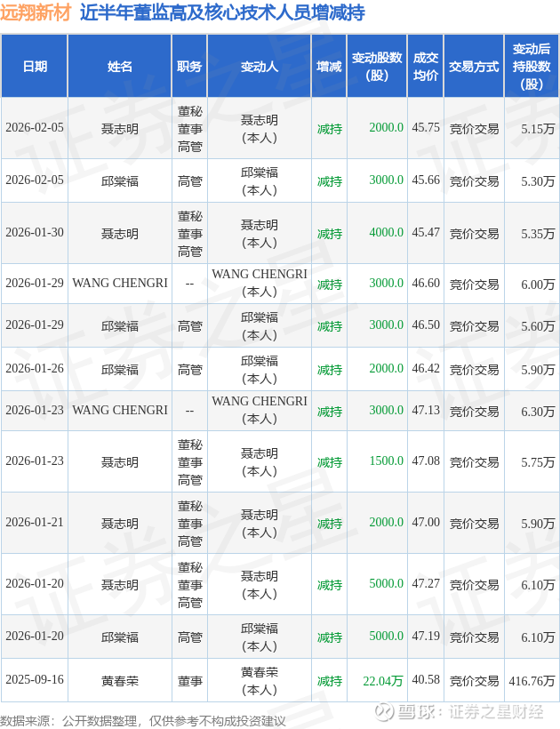Click the average price 45.47
The width and height of the screenshot is (560, 729).
[426, 232]
